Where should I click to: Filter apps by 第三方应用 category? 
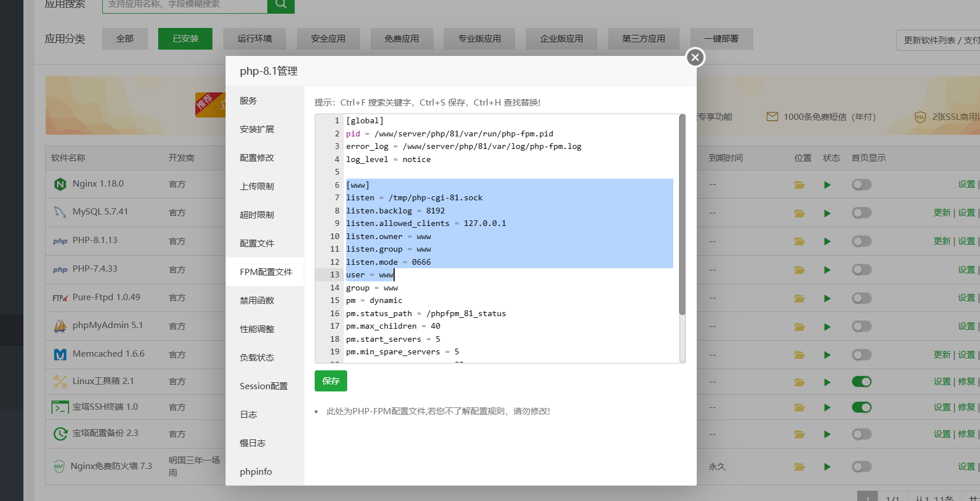click(x=644, y=39)
